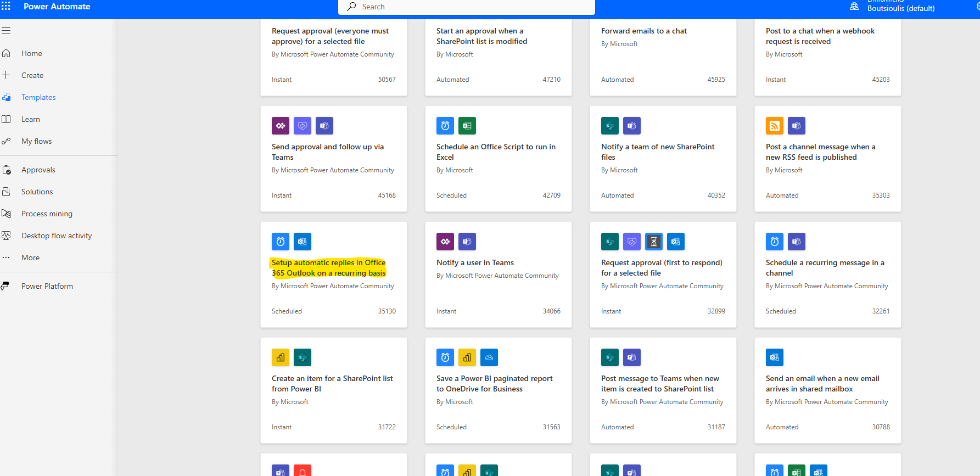Click Teams icon on Notify a user card
Image resolution: width=980 pixels, height=476 pixels.
tap(467, 242)
